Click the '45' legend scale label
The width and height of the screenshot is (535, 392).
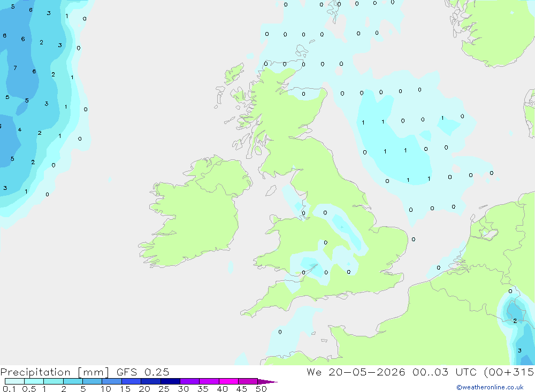[242, 389]
